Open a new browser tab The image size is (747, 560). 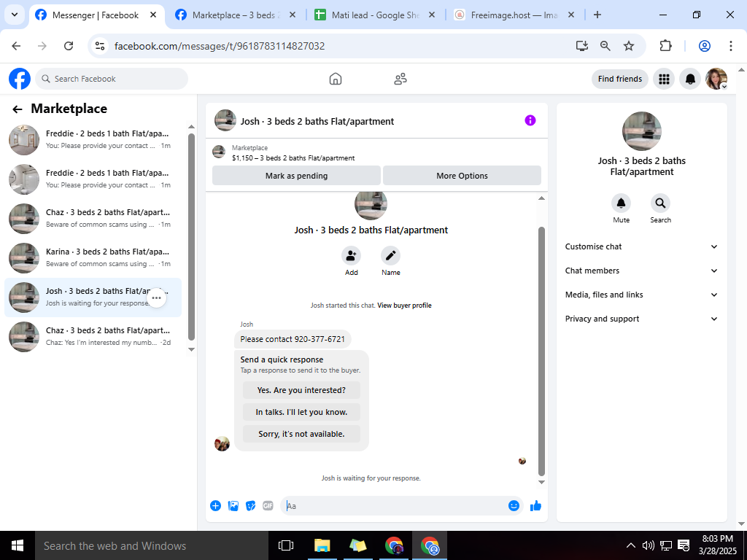597,15
